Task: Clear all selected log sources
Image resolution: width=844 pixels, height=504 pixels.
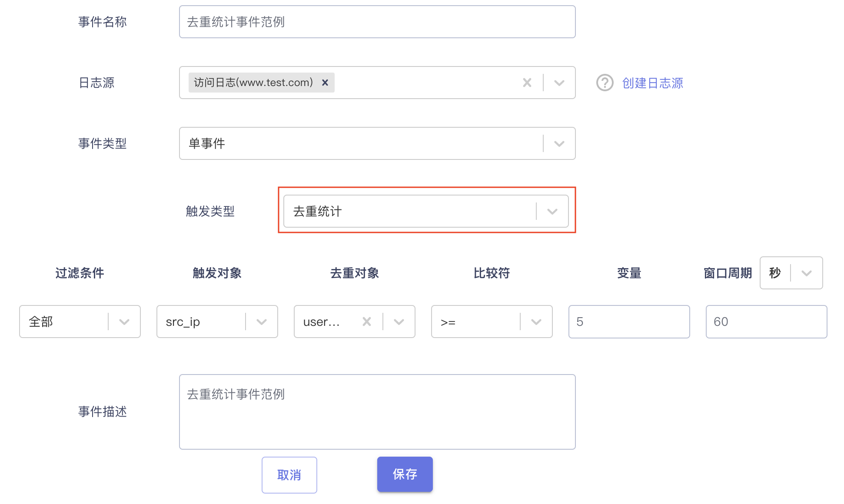Action: click(527, 83)
